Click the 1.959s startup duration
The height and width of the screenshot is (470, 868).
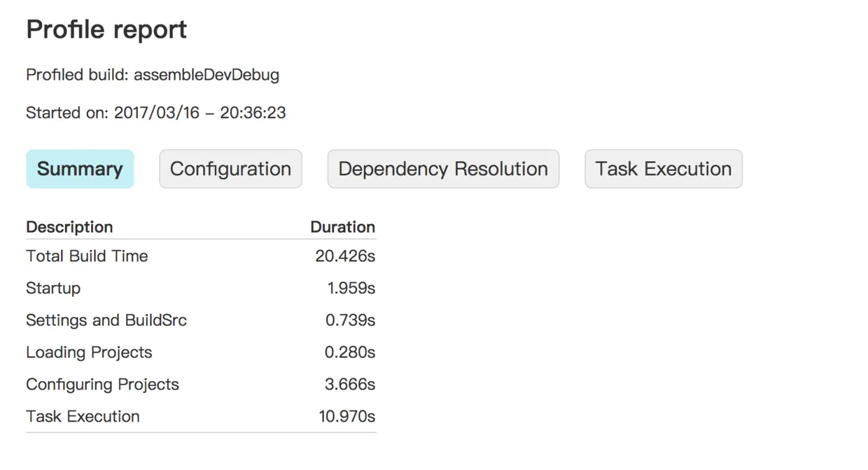tap(351, 289)
